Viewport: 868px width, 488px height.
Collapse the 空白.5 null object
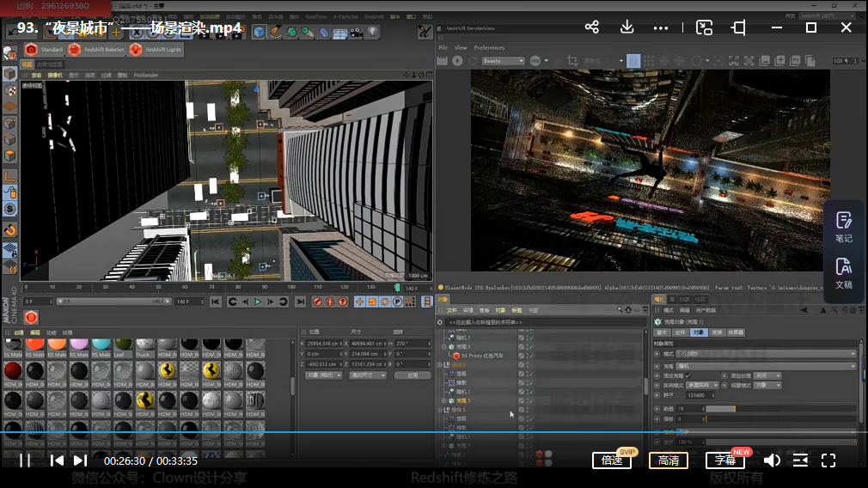pos(440,410)
